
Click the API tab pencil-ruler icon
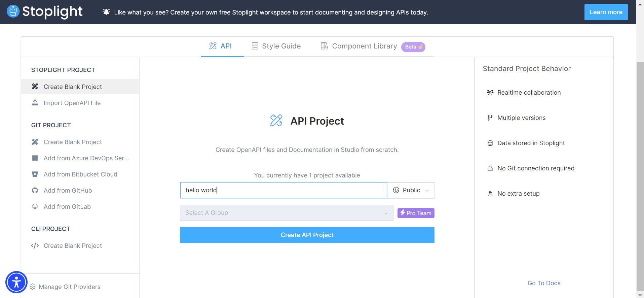click(x=213, y=46)
